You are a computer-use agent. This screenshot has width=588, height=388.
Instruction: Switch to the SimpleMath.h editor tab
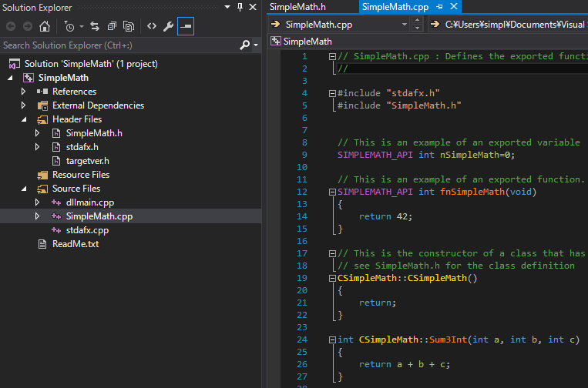tap(297, 7)
